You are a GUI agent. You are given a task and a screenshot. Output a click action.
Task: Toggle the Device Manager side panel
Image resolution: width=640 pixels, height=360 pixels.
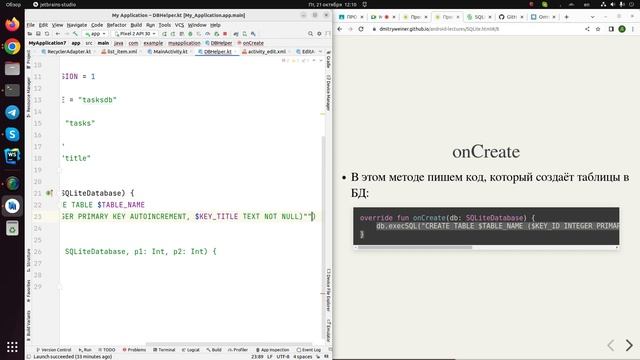coord(329,93)
